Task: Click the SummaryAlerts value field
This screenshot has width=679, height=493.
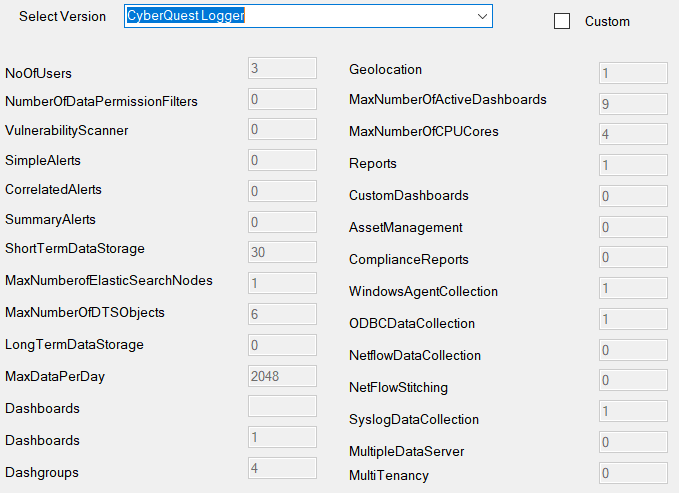Action: coord(282,222)
